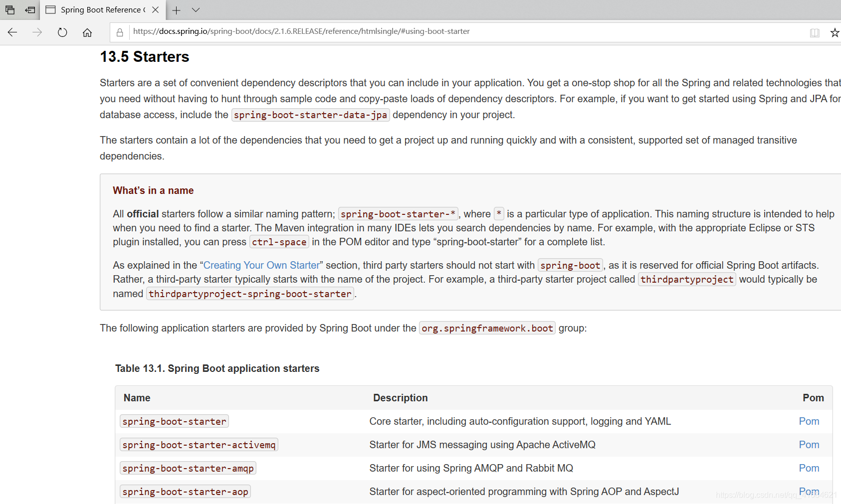Image resolution: width=841 pixels, height=504 pixels.
Task: Select spring-boot-starter name cell
Action: point(175,421)
